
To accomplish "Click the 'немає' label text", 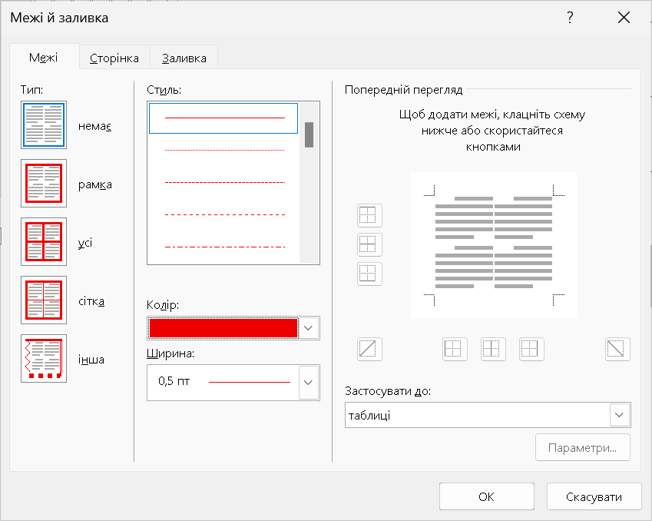I will tap(95, 126).
